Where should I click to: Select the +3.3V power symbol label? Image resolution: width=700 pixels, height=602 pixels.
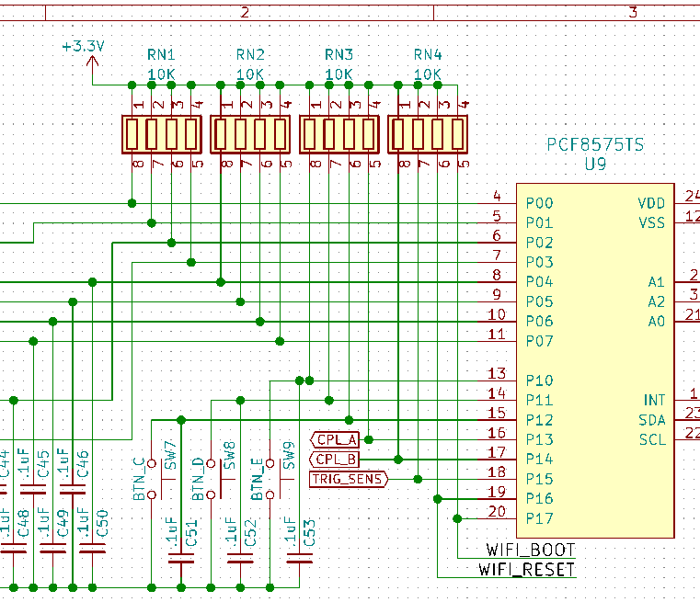[x=83, y=46]
